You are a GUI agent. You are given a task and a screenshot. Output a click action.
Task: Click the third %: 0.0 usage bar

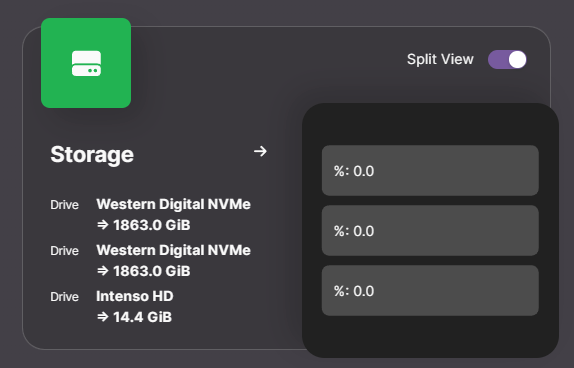[x=430, y=291]
